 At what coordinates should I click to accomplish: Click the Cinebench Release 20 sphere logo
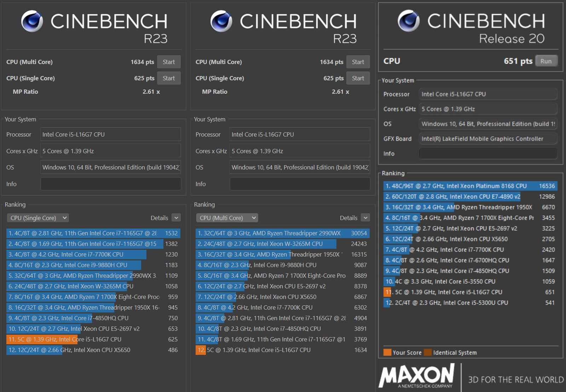pyautogui.click(x=409, y=21)
